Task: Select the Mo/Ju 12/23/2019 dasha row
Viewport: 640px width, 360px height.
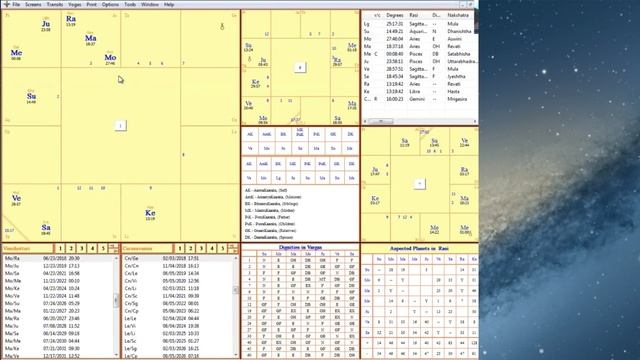Action: [58, 266]
